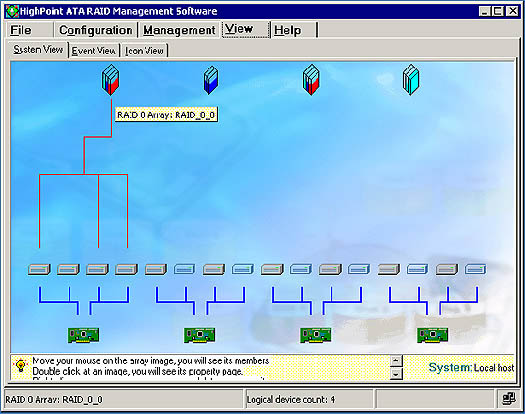Screen dimensions: 525x414
Task: Select the second controller card icon from left
Action: click(x=200, y=335)
